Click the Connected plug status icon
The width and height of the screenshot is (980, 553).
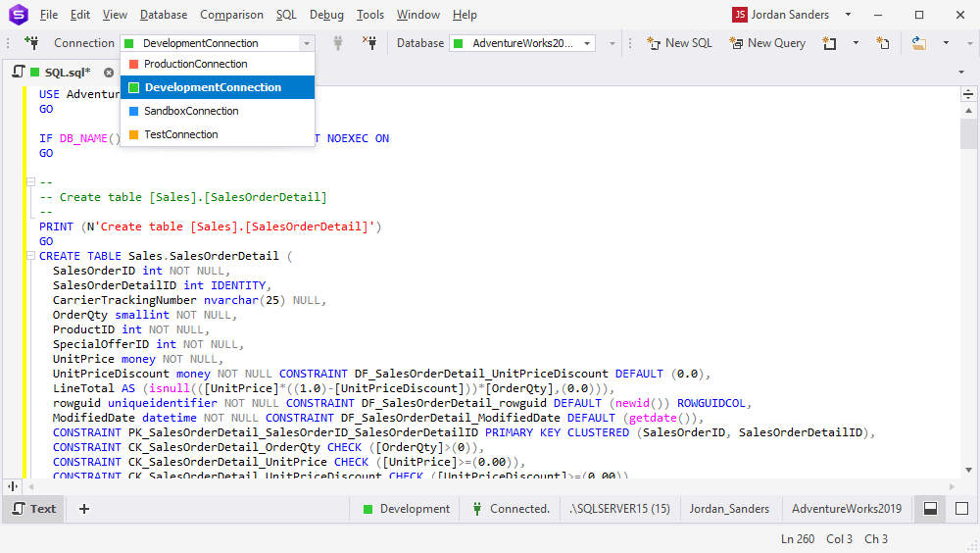pos(477,509)
